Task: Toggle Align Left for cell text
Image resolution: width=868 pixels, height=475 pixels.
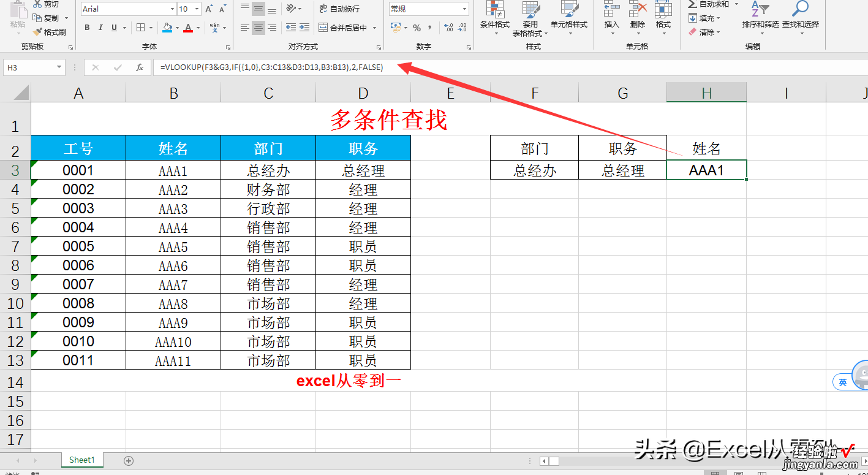Action: tap(245, 28)
